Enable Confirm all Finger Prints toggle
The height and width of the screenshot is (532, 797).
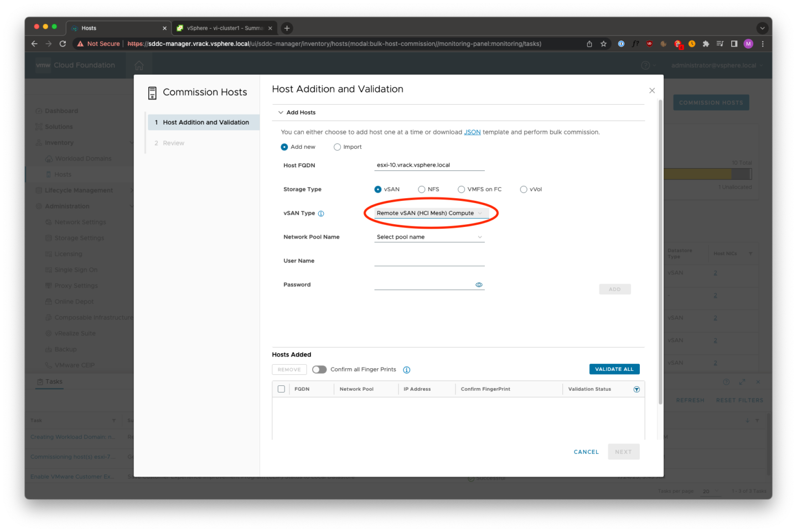(x=319, y=369)
